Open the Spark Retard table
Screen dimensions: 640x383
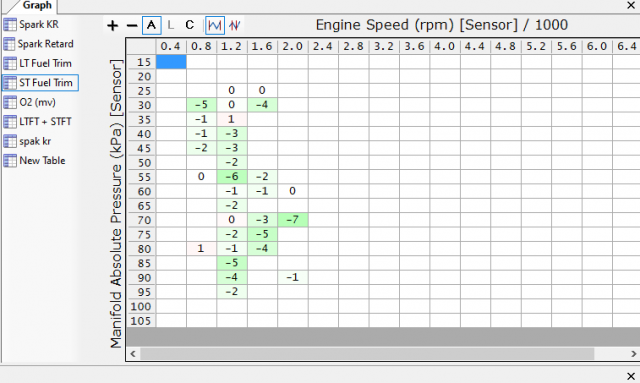click(39, 44)
